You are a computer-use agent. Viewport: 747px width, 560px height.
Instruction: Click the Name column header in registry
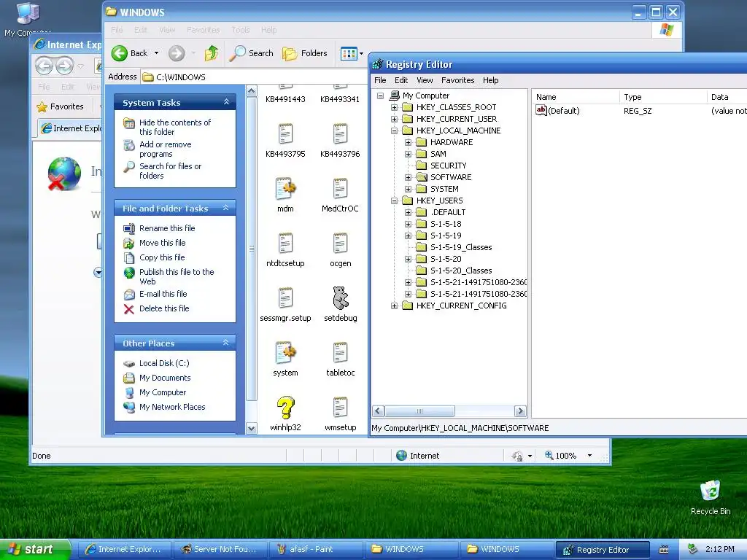(x=575, y=97)
